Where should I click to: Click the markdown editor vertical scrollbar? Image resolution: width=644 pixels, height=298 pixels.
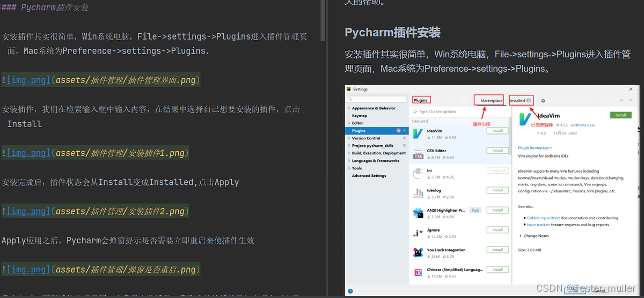tap(323, 21)
